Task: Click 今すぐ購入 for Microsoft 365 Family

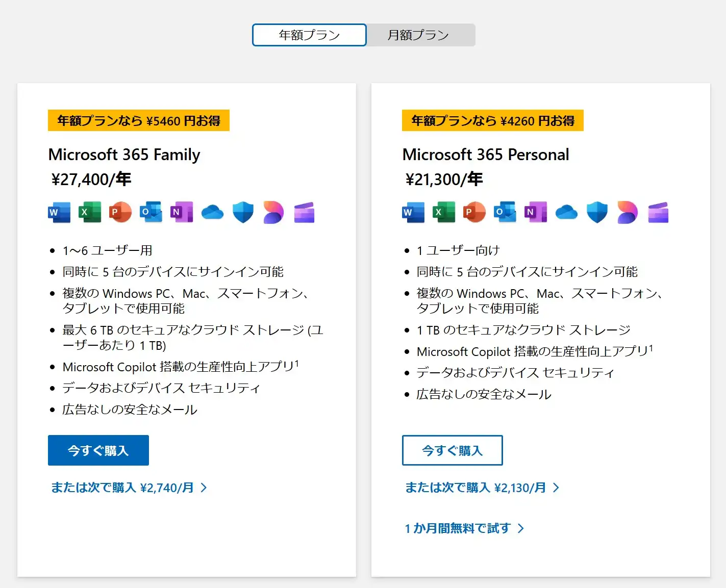Action: click(98, 450)
